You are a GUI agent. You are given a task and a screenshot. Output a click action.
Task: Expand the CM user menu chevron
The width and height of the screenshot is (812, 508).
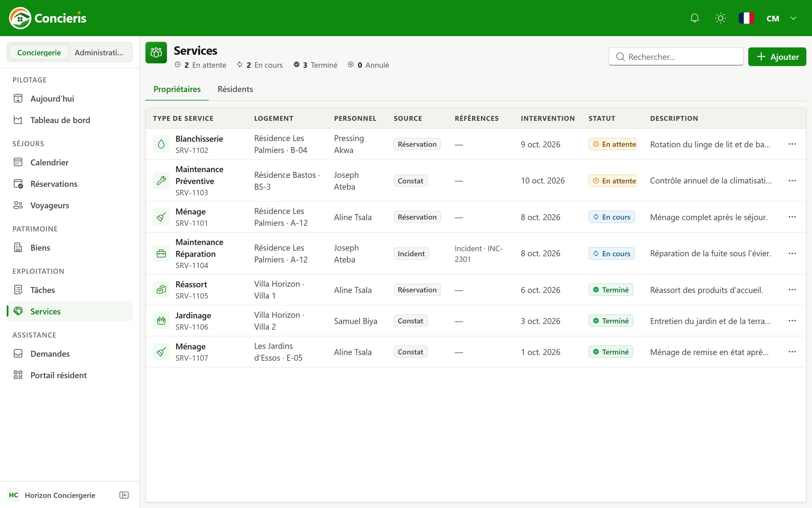tap(793, 18)
